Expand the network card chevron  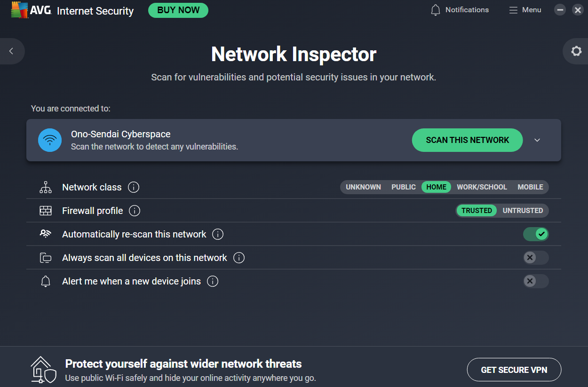tap(537, 140)
